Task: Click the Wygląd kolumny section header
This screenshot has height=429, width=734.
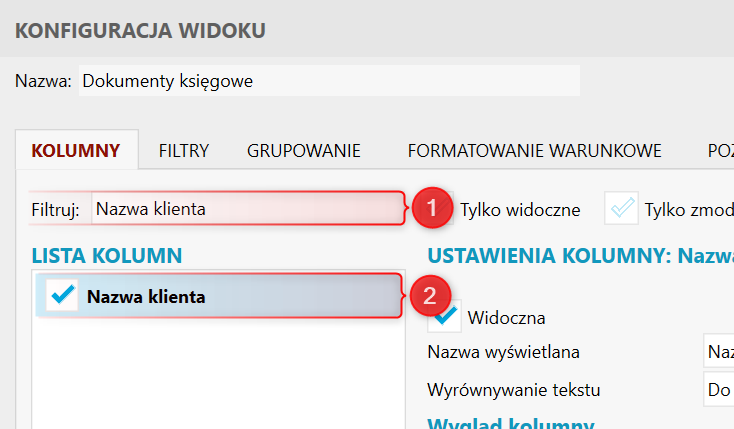Action: coord(511,423)
